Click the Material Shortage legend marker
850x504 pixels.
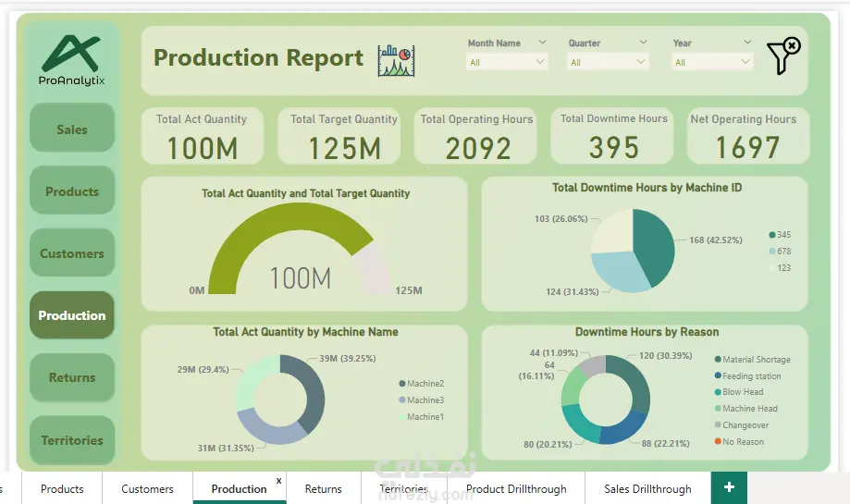click(x=718, y=360)
